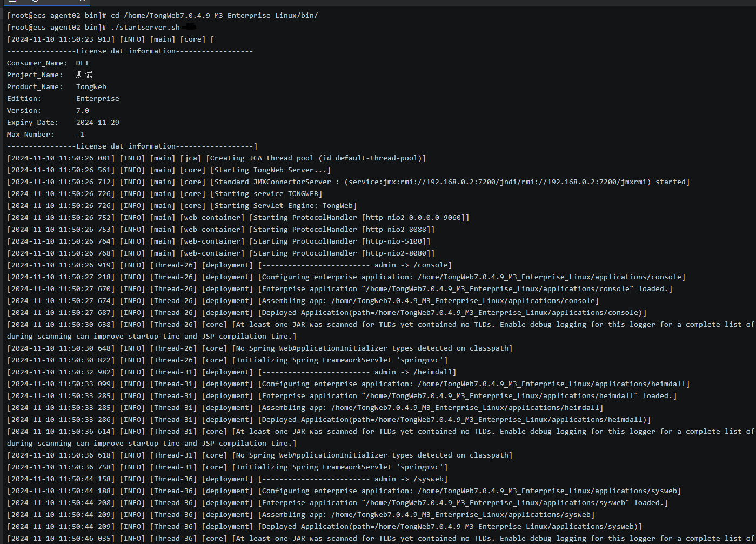The height and width of the screenshot is (544, 756).
Task: Click 'Configuring enterprise application' line for heimdall
Action: 474,384
